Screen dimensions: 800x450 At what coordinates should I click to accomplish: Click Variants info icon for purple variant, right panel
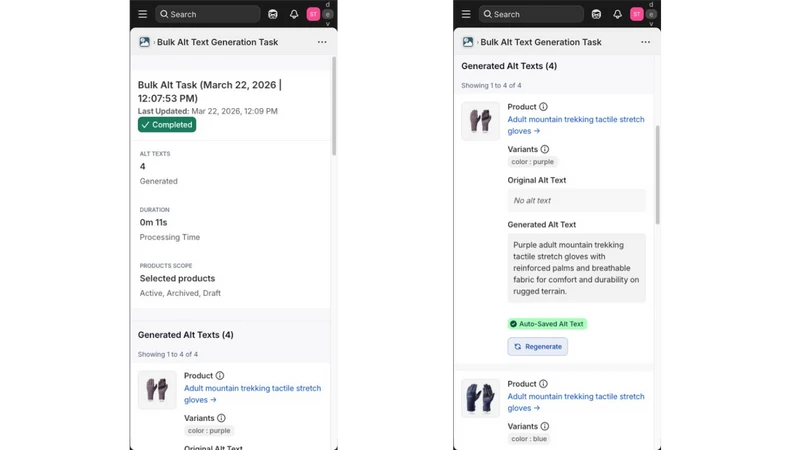(545, 149)
